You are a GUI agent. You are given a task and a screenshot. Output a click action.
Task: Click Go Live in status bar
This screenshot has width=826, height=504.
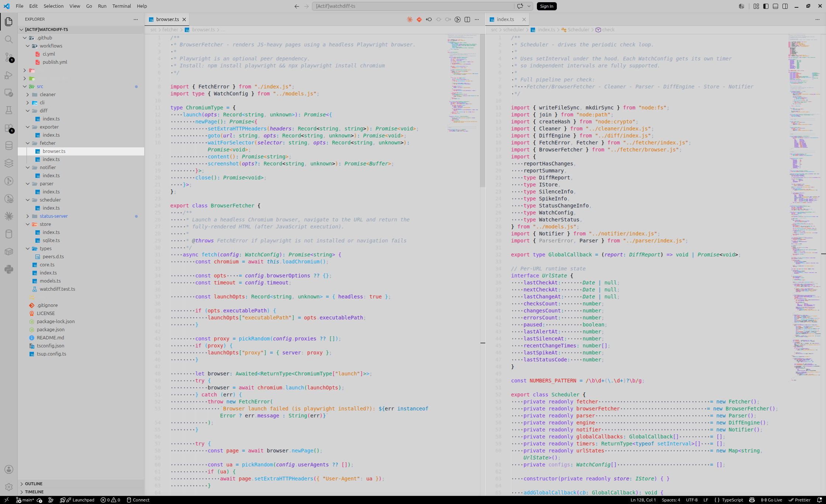pos(771,500)
